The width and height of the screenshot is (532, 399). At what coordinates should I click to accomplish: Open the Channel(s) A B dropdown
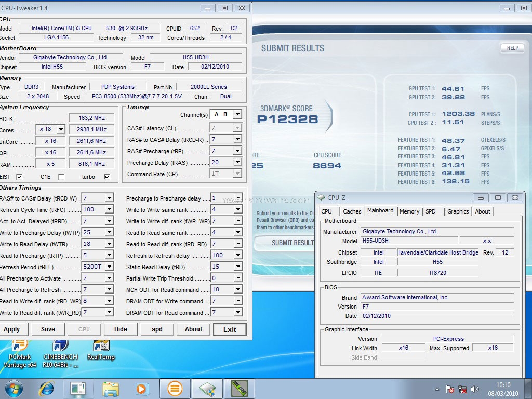click(x=237, y=115)
